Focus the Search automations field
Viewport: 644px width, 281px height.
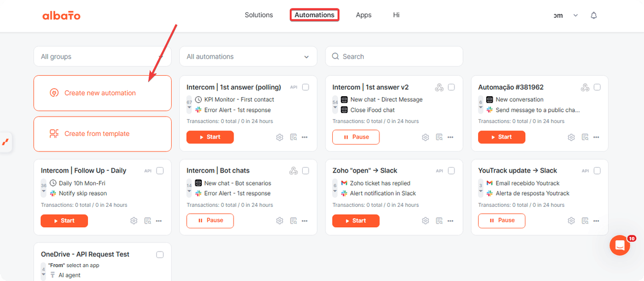click(394, 56)
